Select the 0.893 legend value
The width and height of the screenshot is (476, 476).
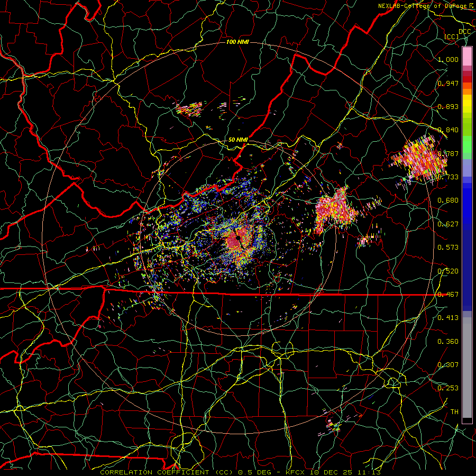point(448,106)
